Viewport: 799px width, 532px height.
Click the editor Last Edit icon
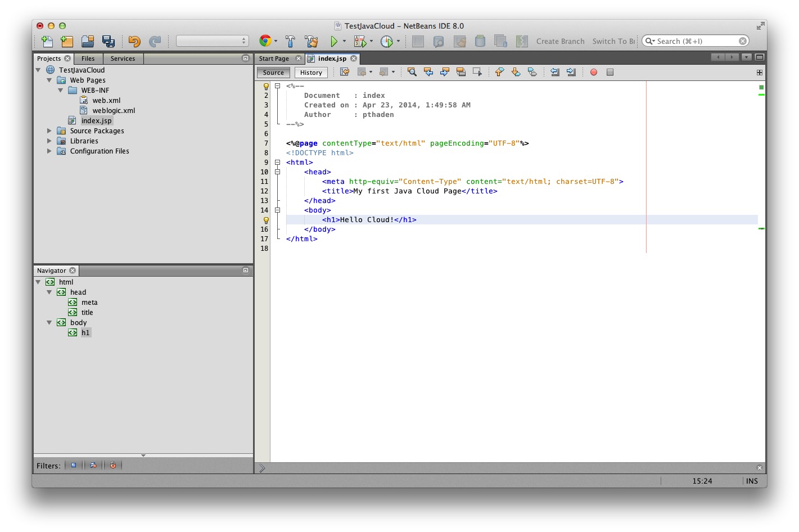click(345, 72)
